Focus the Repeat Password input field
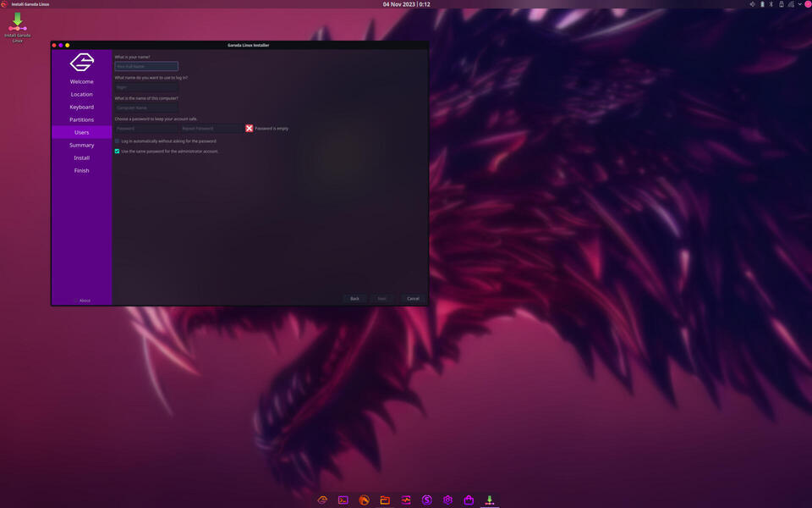Screen dimensions: 812x508 (x=211, y=128)
